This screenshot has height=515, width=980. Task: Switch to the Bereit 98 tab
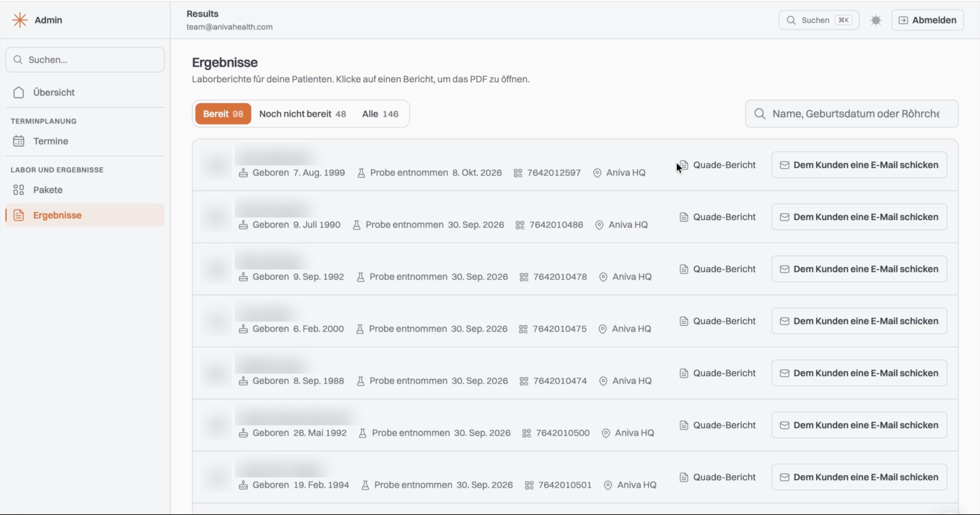[223, 114]
